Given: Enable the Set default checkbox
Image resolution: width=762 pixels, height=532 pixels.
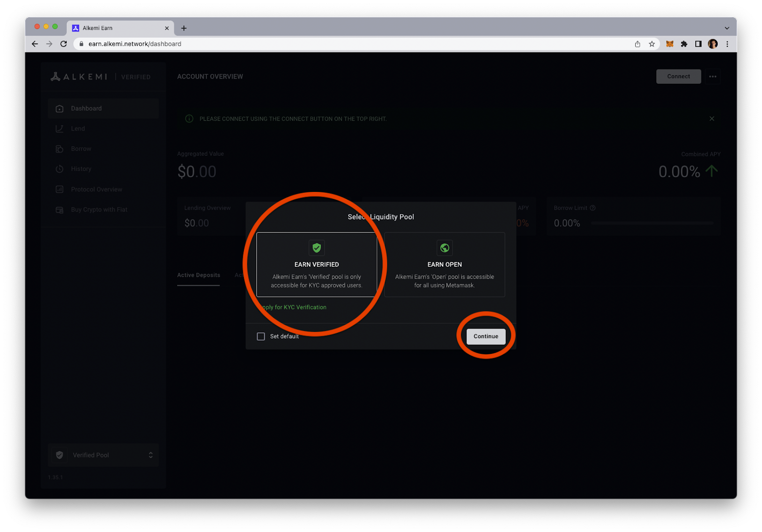Looking at the screenshot, I should point(261,336).
